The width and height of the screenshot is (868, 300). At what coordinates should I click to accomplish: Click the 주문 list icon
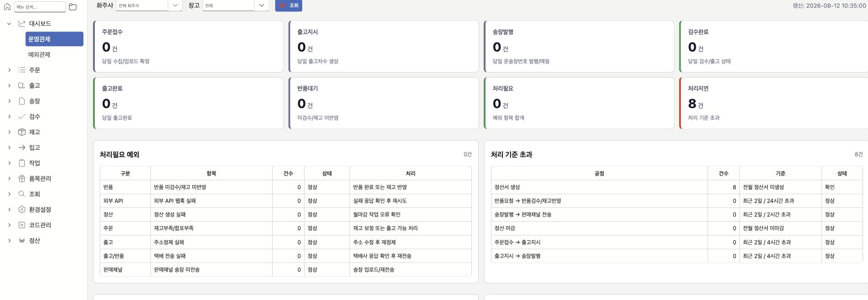coord(21,70)
